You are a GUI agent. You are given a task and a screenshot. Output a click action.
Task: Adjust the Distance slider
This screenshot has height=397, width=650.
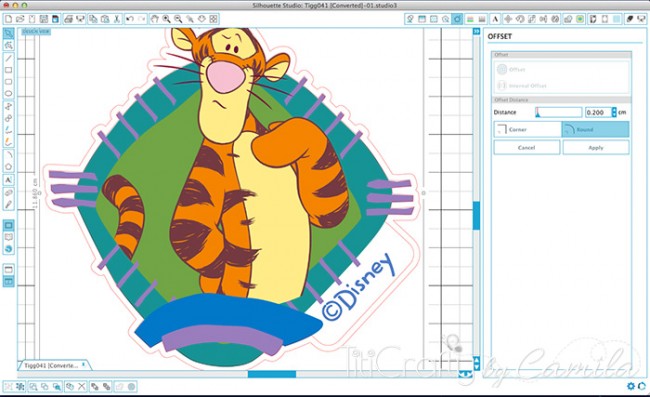click(x=558, y=112)
